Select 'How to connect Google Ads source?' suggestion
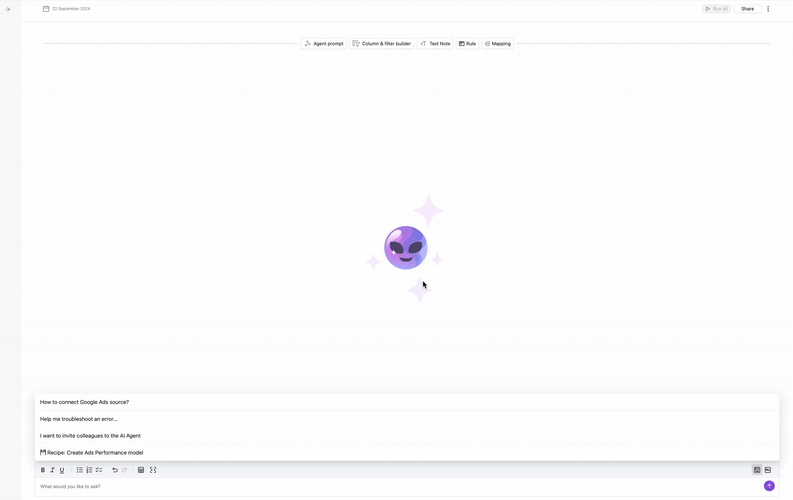The height and width of the screenshot is (500, 793). pyautogui.click(x=407, y=402)
